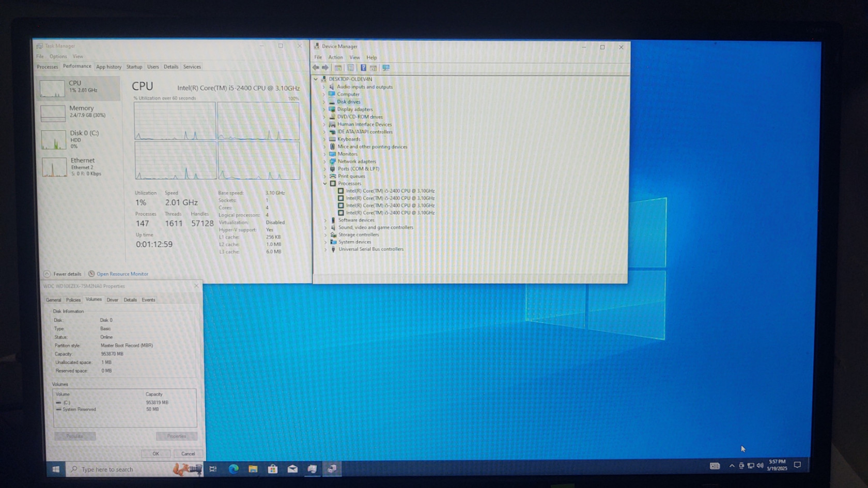The height and width of the screenshot is (488, 868).
Task: Expand the Disk drives category
Action: [324, 102]
